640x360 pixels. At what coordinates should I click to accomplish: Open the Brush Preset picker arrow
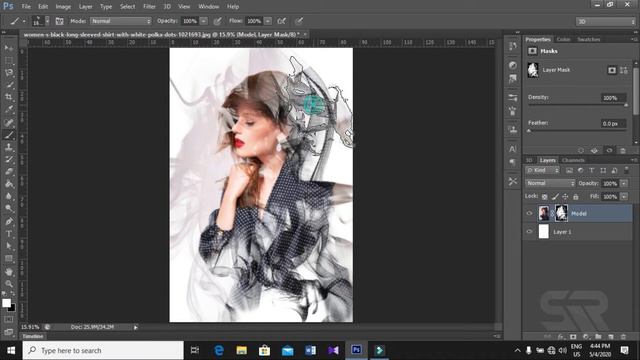coord(47,21)
